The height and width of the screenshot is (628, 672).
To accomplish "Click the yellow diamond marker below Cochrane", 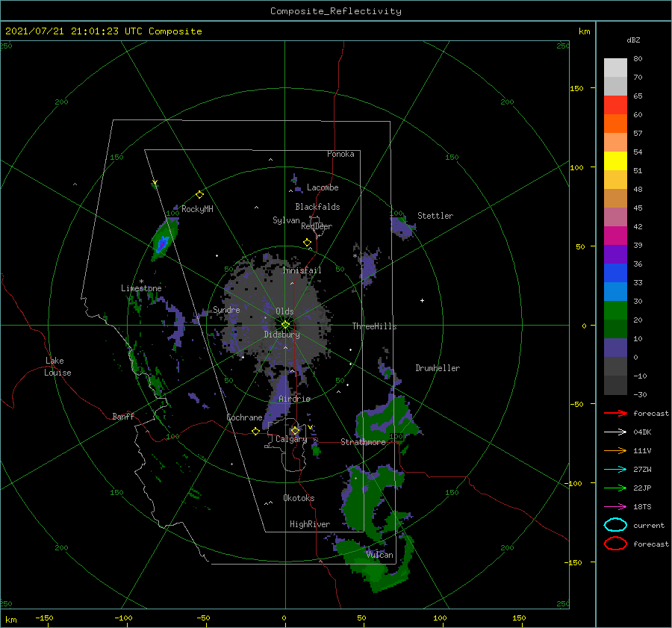I will (255, 431).
